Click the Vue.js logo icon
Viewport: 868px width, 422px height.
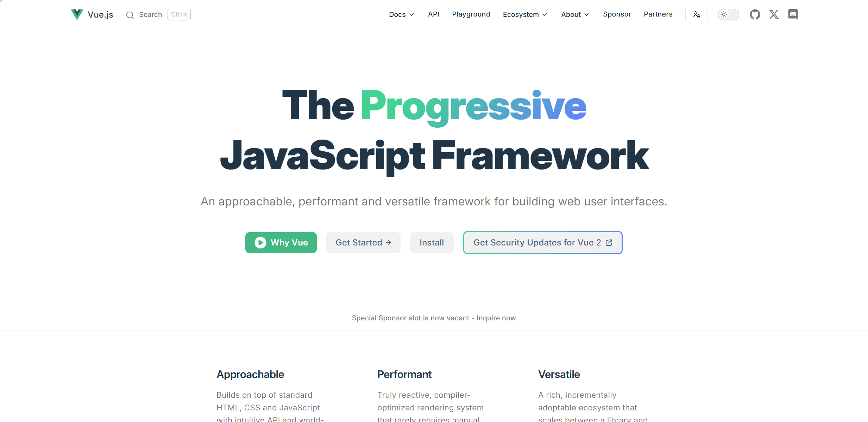pos(77,14)
